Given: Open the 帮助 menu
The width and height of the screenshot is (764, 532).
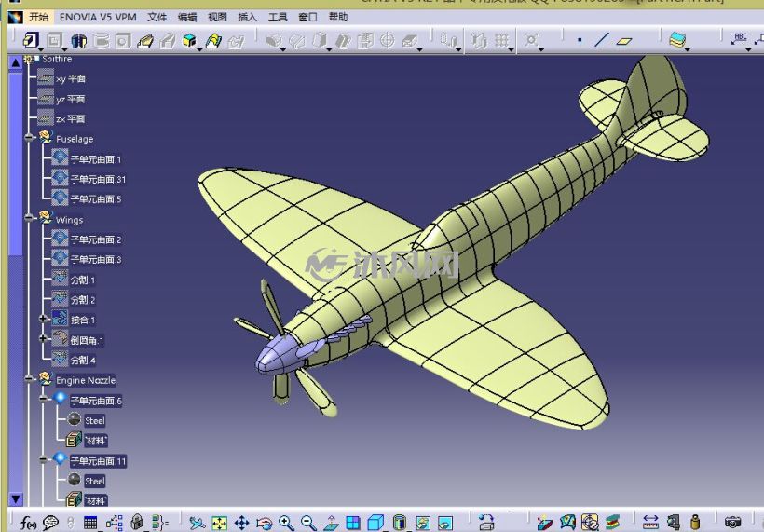Looking at the screenshot, I should (338, 17).
